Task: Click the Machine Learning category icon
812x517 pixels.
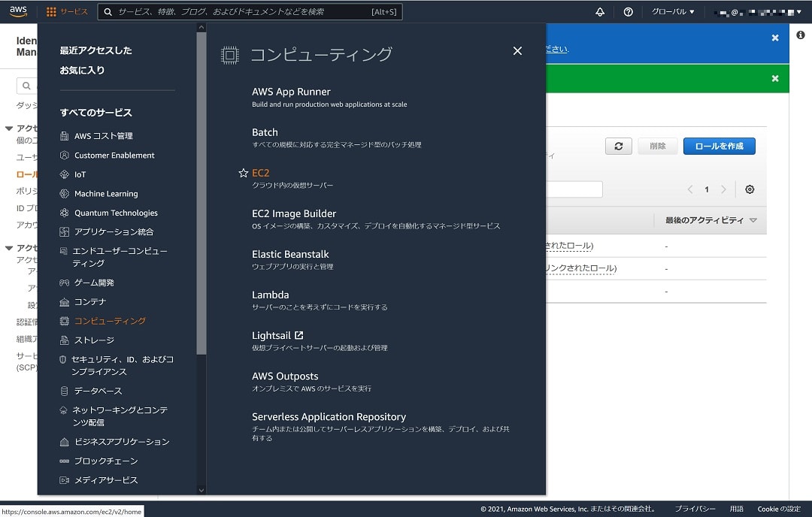Action: coord(64,194)
